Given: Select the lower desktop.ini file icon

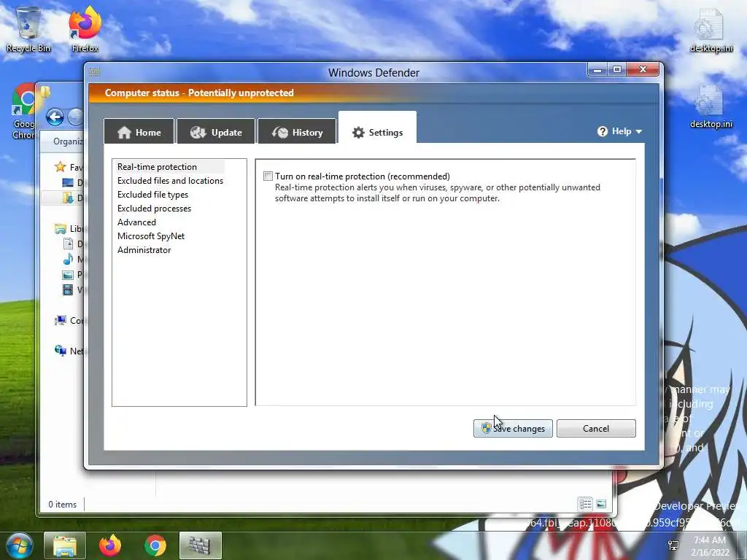Looking at the screenshot, I should pyautogui.click(x=711, y=106).
